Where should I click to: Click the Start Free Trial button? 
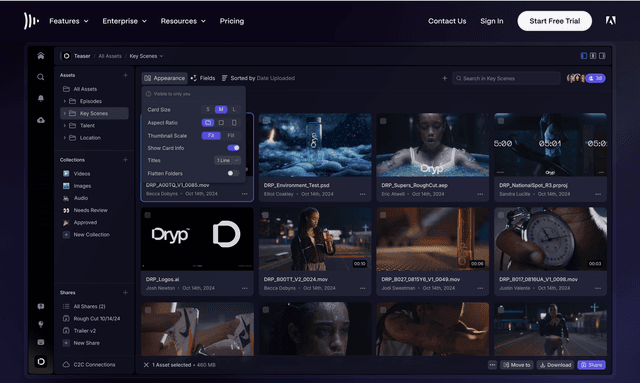point(554,21)
